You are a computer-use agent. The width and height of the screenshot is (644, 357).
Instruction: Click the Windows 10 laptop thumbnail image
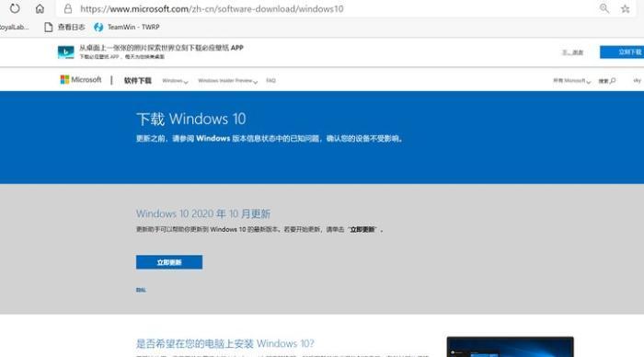[x=510, y=347]
